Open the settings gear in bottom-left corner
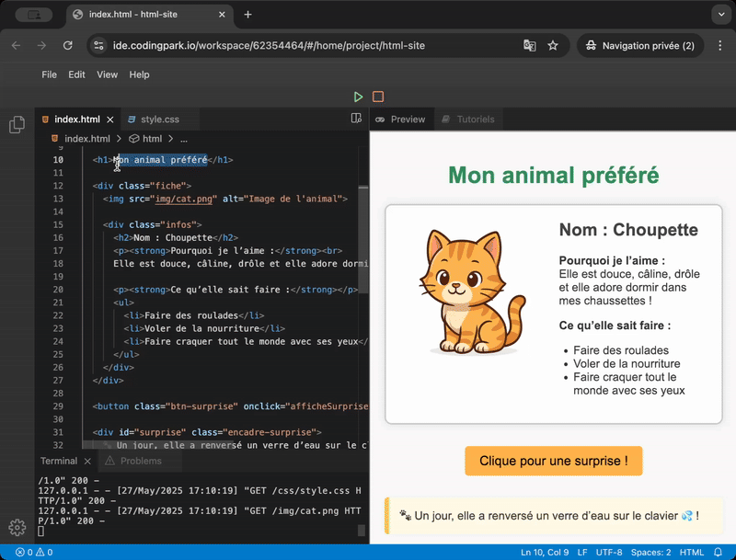The height and width of the screenshot is (560, 736). [x=16, y=528]
